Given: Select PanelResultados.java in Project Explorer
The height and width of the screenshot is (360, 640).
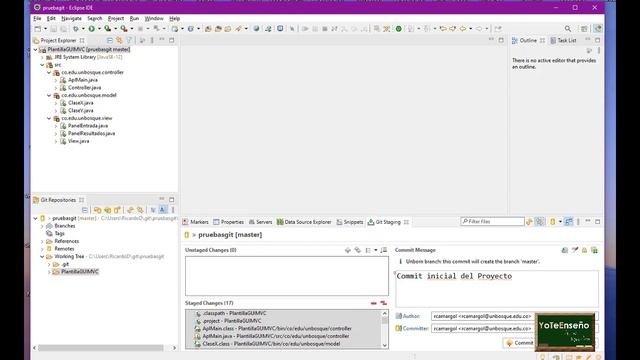Looking at the screenshot, I should pyautogui.click(x=91, y=133).
